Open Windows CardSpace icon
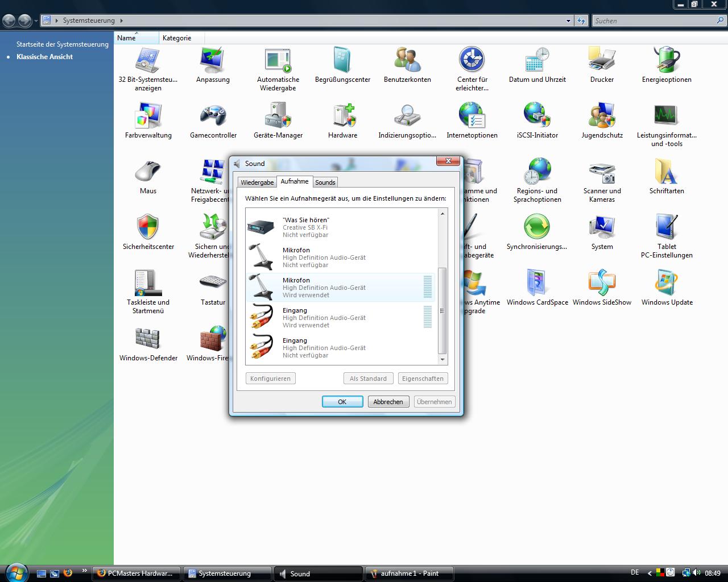728x582 pixels. point(537,288)
